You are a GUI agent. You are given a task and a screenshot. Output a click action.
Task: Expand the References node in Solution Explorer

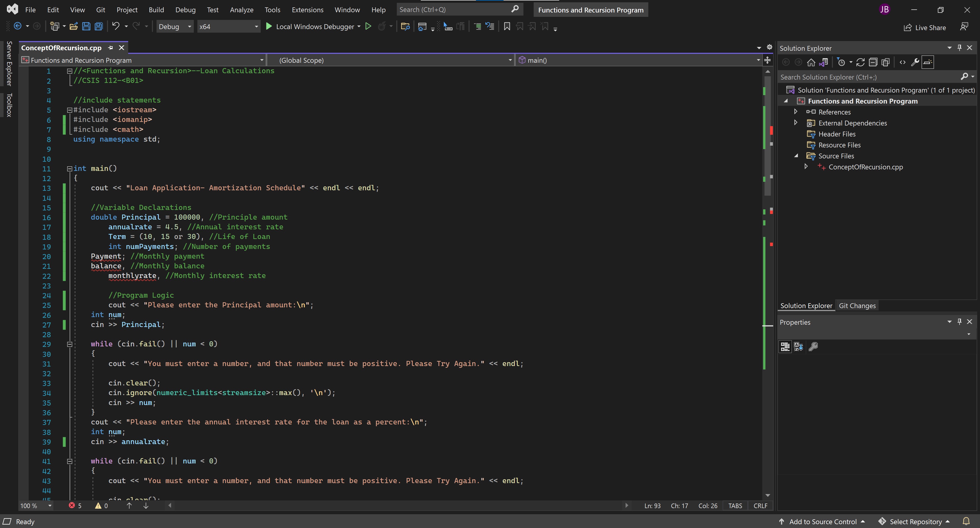[x=795, y=112]
